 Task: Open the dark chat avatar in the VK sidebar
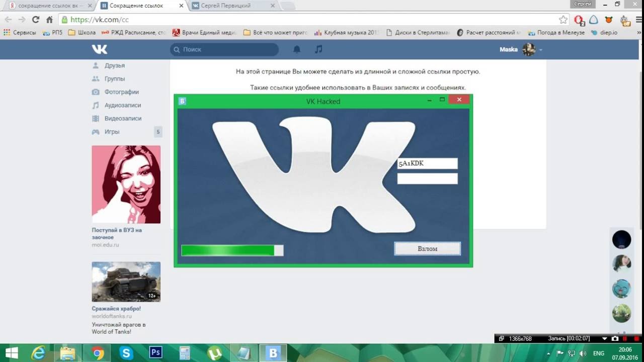click(621, 239)
